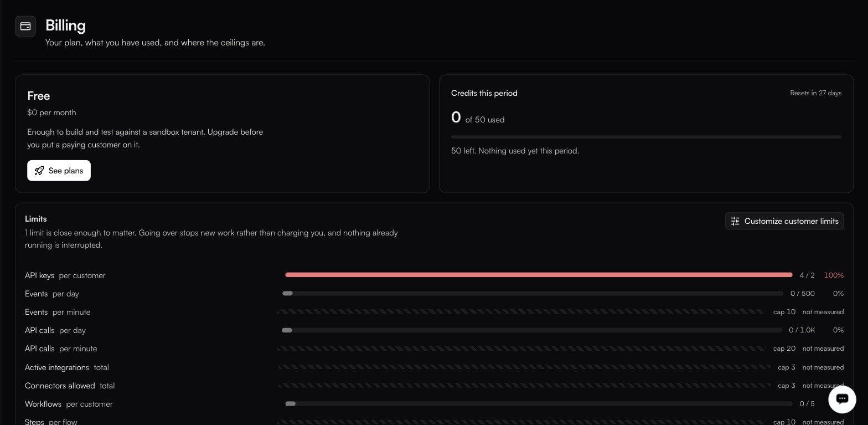Click the 'Connectors allowed total' row label
Screen dimensions: 868x425
point(70,386)
